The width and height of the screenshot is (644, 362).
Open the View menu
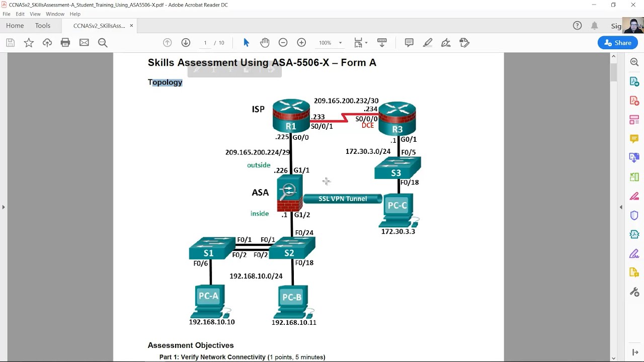35,14
